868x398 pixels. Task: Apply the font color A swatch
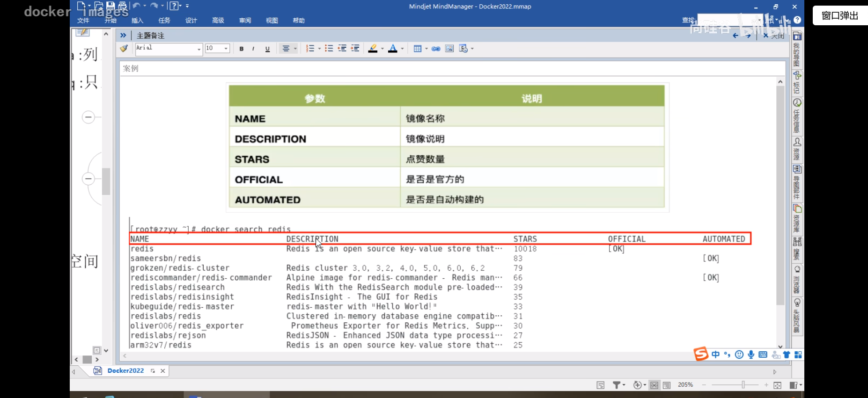click(x=393, y=49)
